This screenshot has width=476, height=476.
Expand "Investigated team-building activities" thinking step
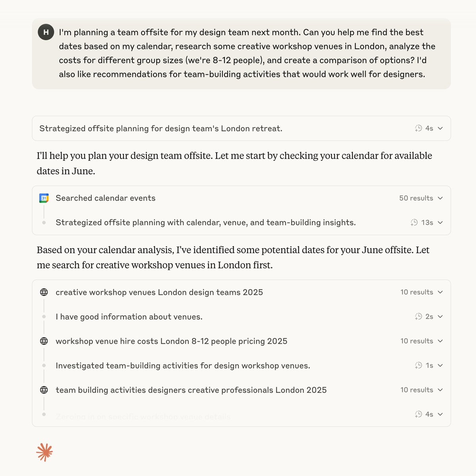440,365
